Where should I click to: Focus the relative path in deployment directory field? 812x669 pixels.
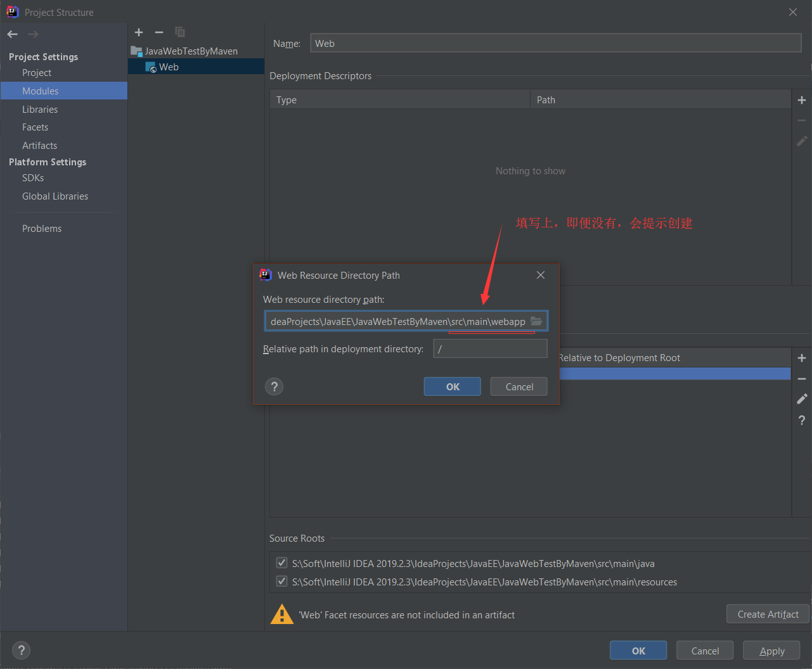point(490,348)
